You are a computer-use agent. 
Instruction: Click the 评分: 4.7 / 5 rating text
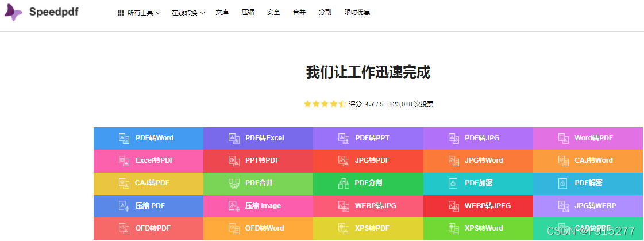(366, 104)
